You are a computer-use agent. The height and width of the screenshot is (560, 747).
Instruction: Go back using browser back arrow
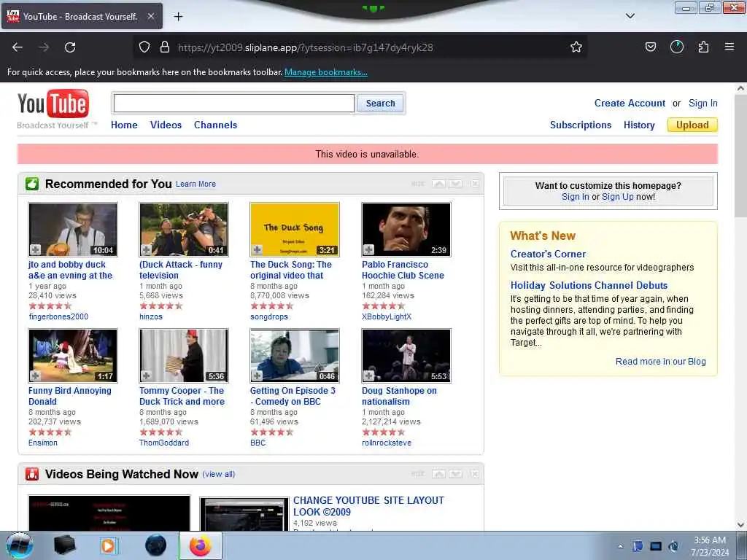click(18, 47)
